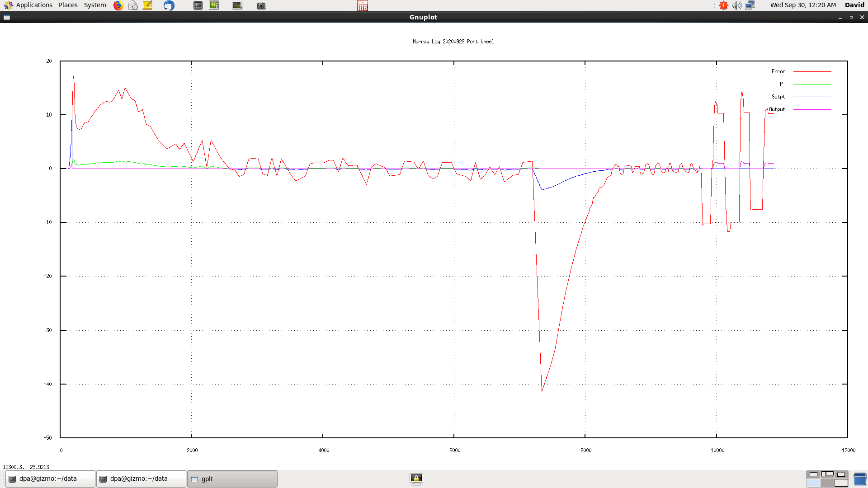Switch to the bottom-middle workspace
Screen dimensions: 868x488
[x=827, y=483]
